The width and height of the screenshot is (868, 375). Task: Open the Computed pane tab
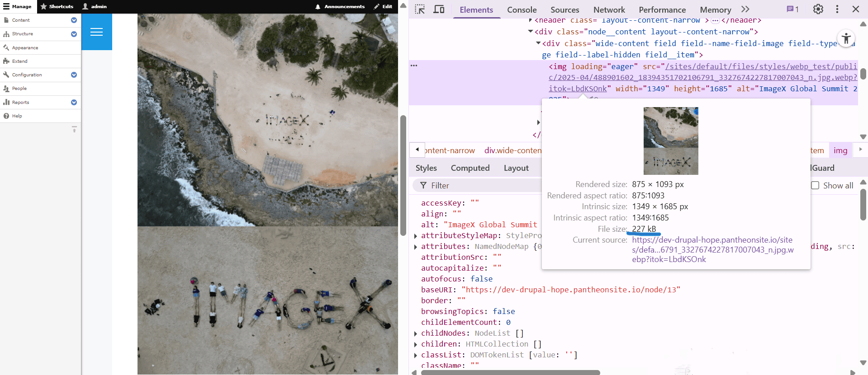(470, 168)
